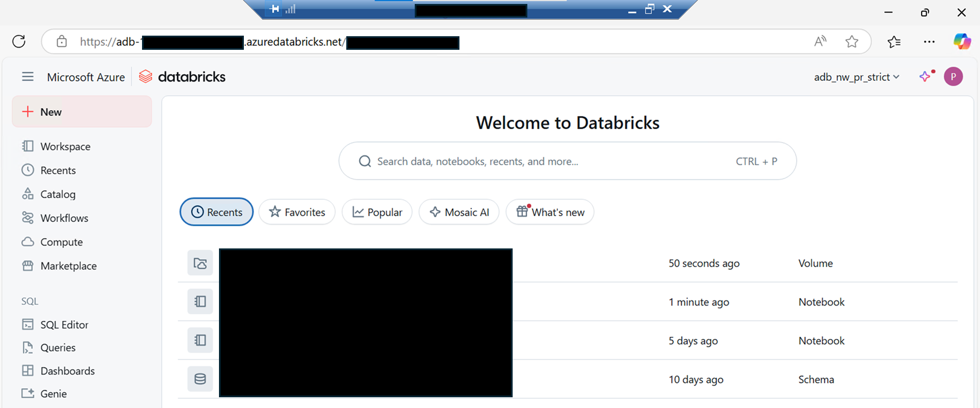The width and height of the screenshot is (980, 408).
Task: Add this page to favorites star
Action: tap(852, 41)
